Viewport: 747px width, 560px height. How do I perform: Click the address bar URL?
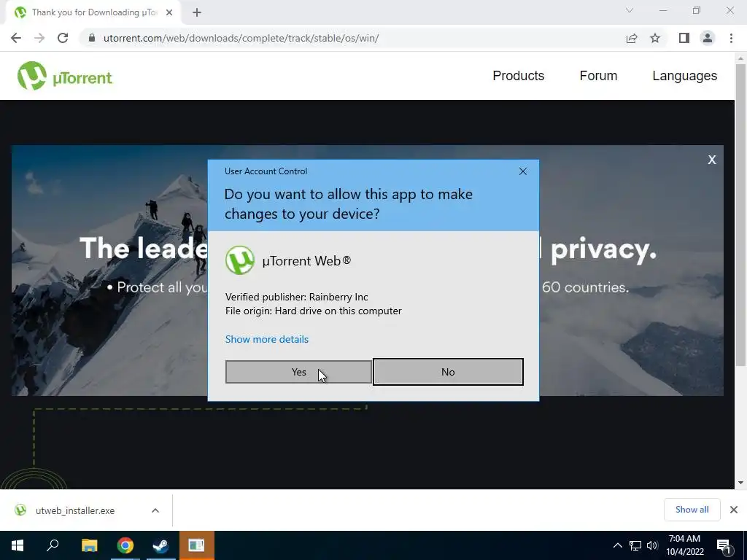[241, 38]
